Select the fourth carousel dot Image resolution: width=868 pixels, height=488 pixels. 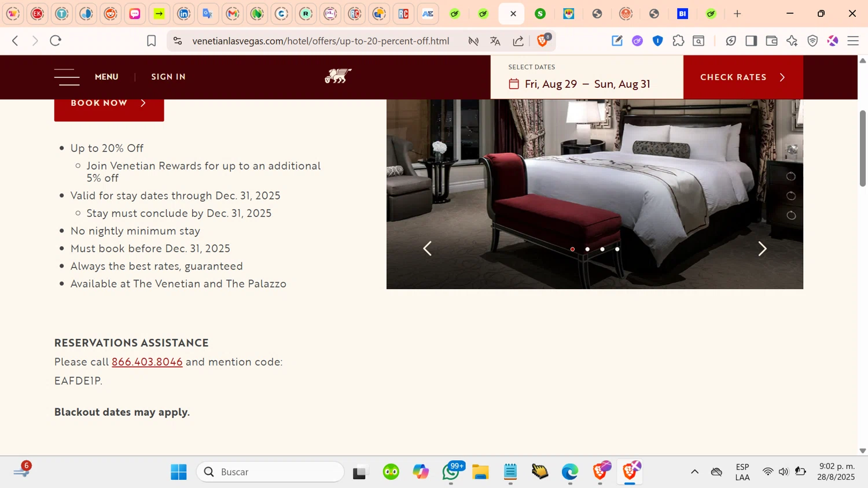(617, 249)
